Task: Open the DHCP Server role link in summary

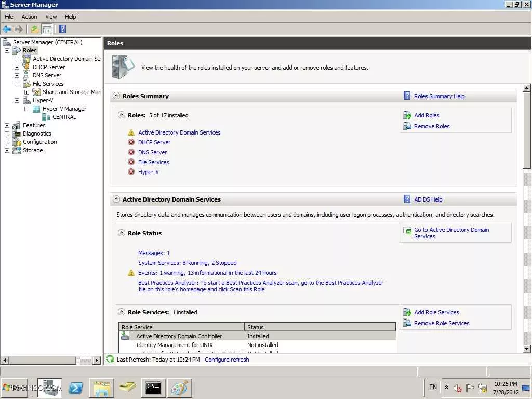Action: 154,142
